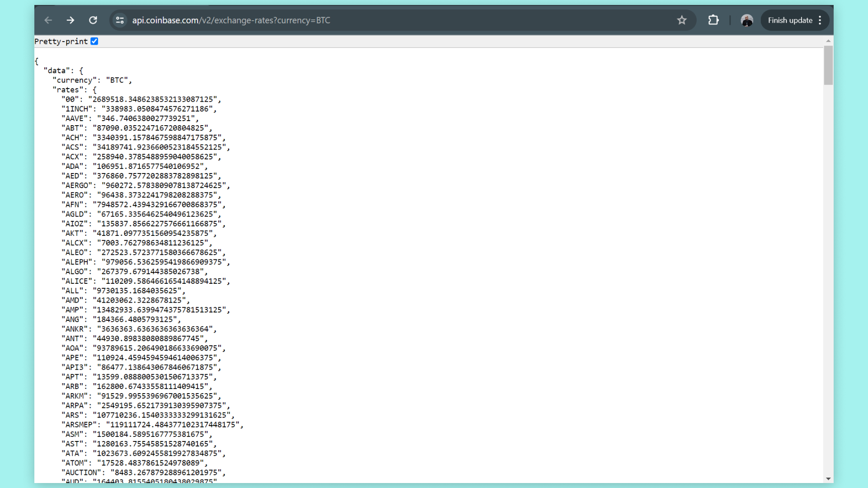Click the vertical scrollbar thumb

point(828,66)
